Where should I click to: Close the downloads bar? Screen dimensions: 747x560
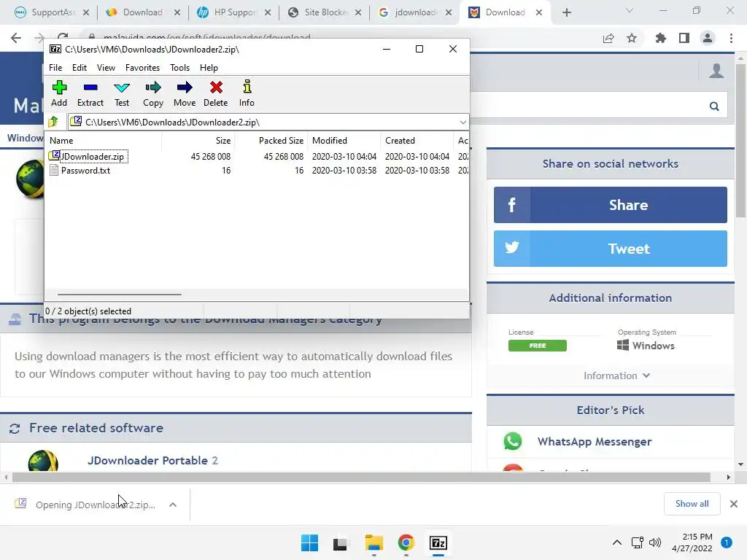pos(734,504)
